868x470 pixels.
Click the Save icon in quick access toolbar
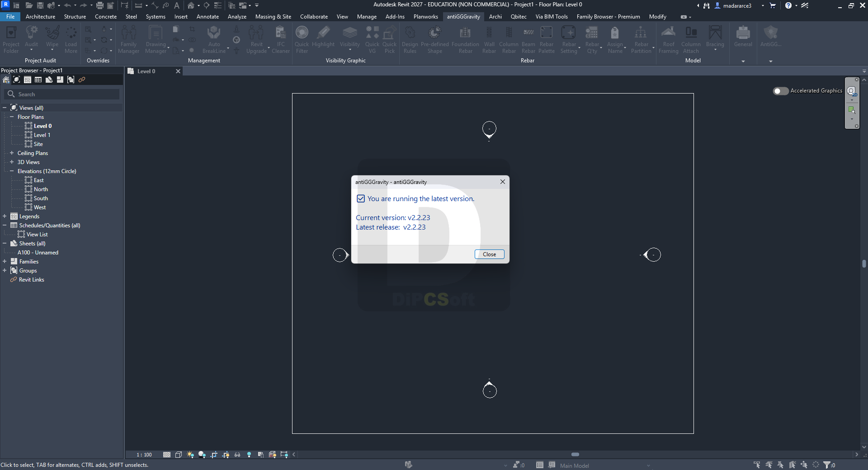click(x=40, y=5)
